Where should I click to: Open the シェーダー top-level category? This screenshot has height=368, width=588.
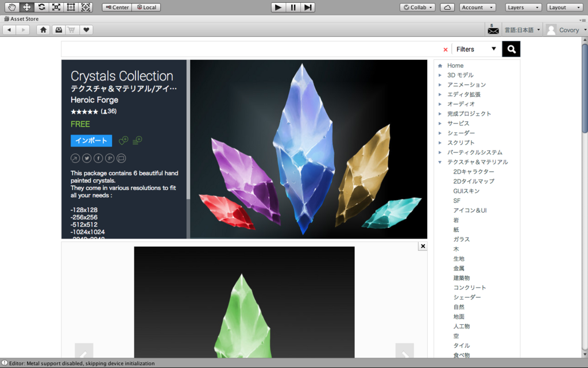pos(461,133)
